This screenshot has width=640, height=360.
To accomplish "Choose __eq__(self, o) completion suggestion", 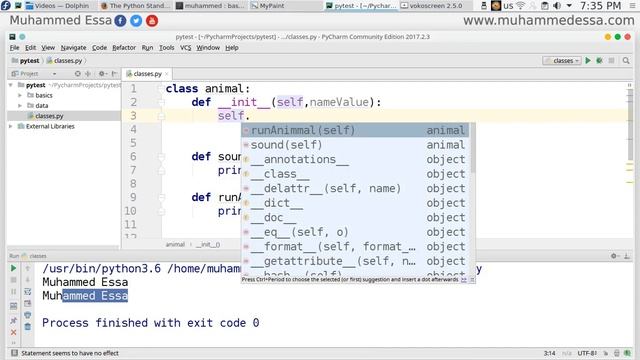I will tap(355, 232).
